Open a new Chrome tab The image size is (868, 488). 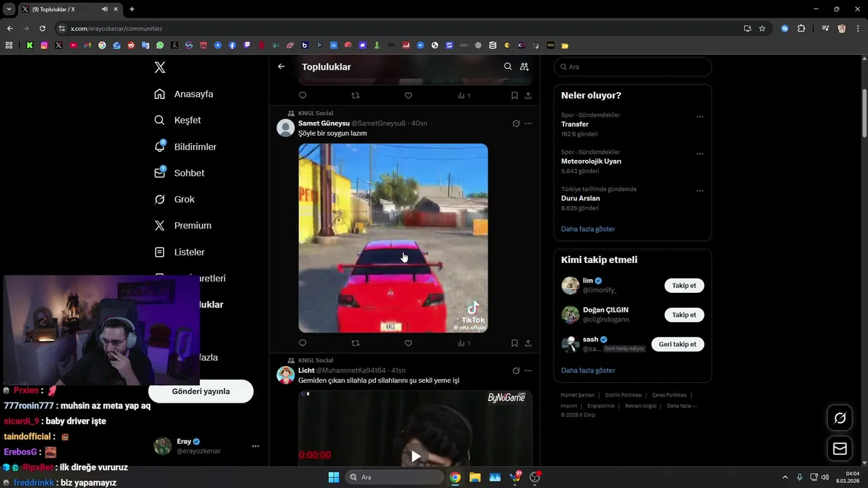click(132, 9)
